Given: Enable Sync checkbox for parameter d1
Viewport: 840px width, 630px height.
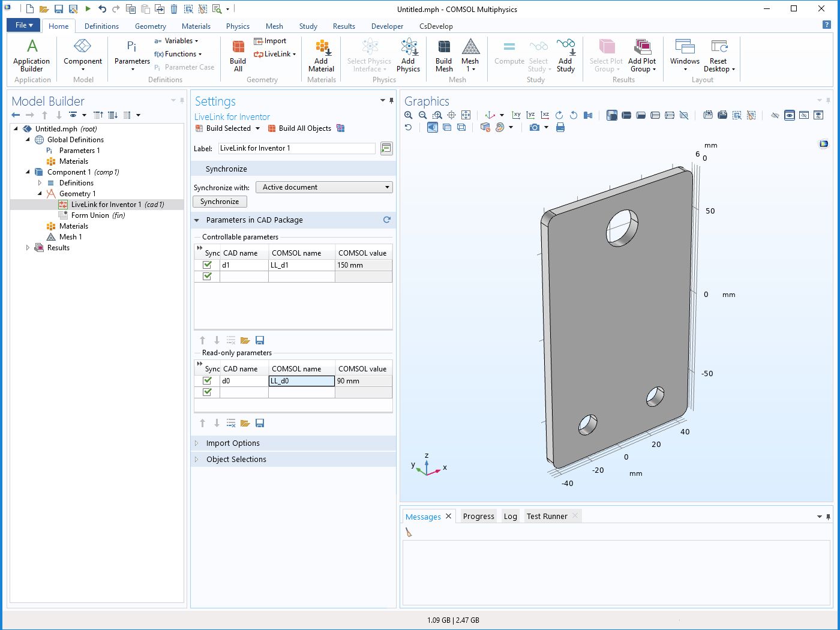Looking at the screenshot, I should point(208,265).
